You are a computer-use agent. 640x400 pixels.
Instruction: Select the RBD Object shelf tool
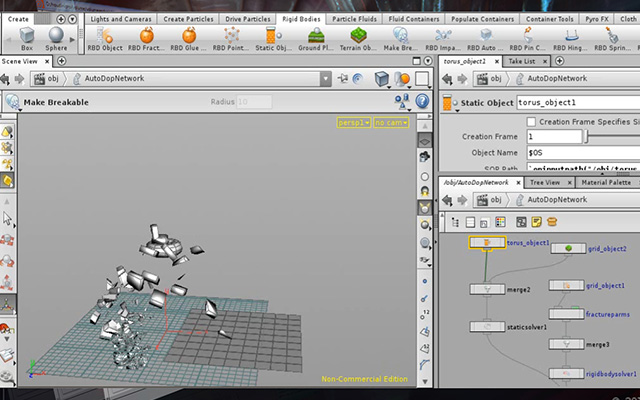click(x=105, y=39)
